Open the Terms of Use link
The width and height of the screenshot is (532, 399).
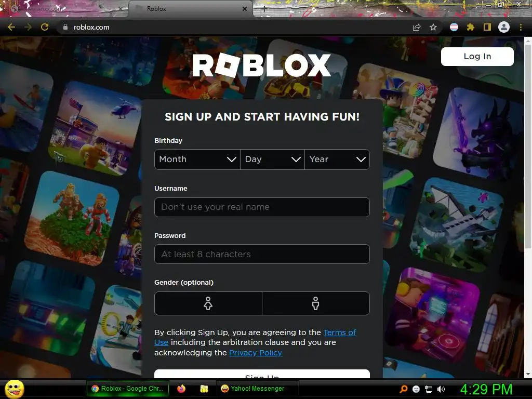pos(340,332)
